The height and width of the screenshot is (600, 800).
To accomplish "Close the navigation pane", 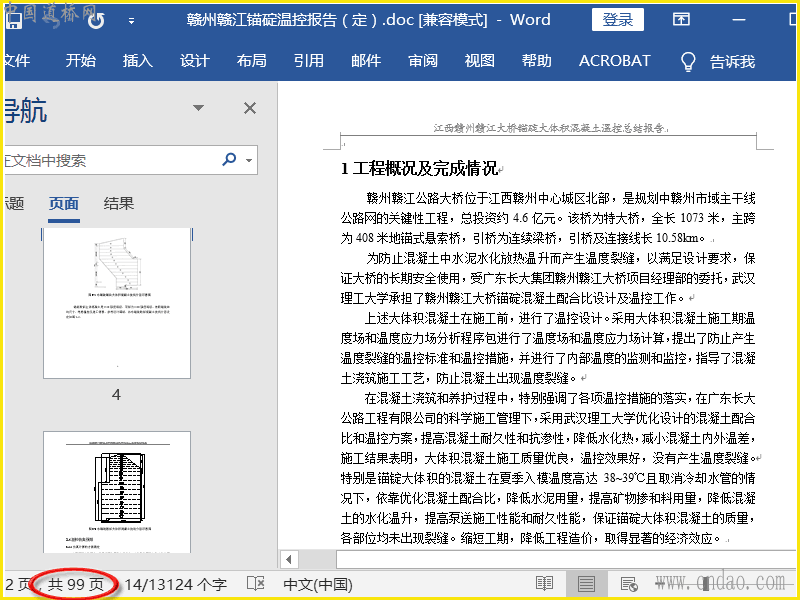I will tap(250, 108).
